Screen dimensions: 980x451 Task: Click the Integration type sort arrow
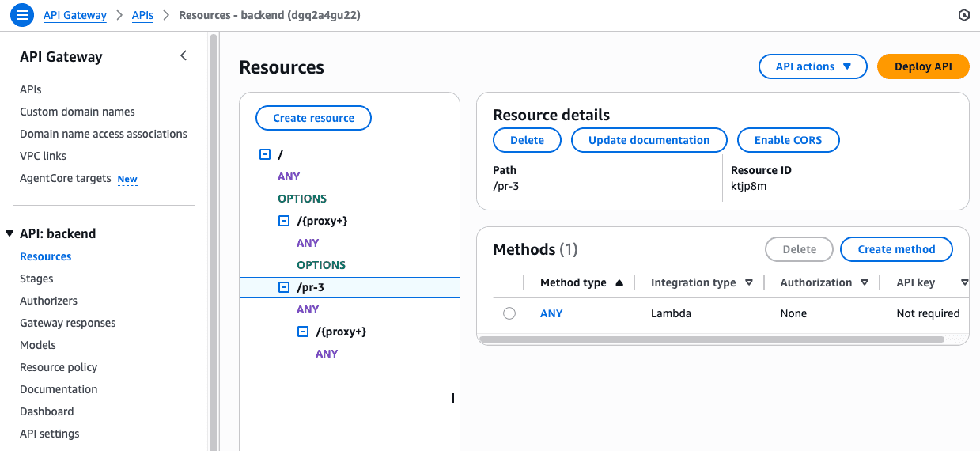pos(748,282)
